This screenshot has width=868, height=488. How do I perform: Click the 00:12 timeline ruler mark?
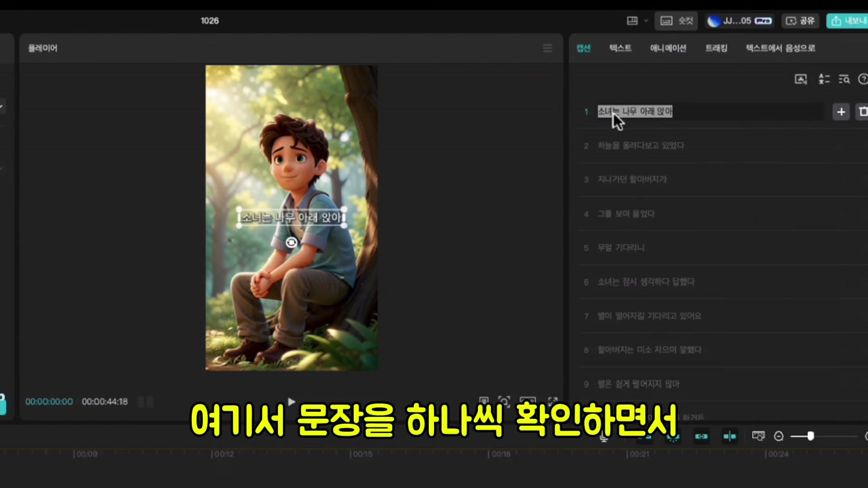click(x=223, y=454)
